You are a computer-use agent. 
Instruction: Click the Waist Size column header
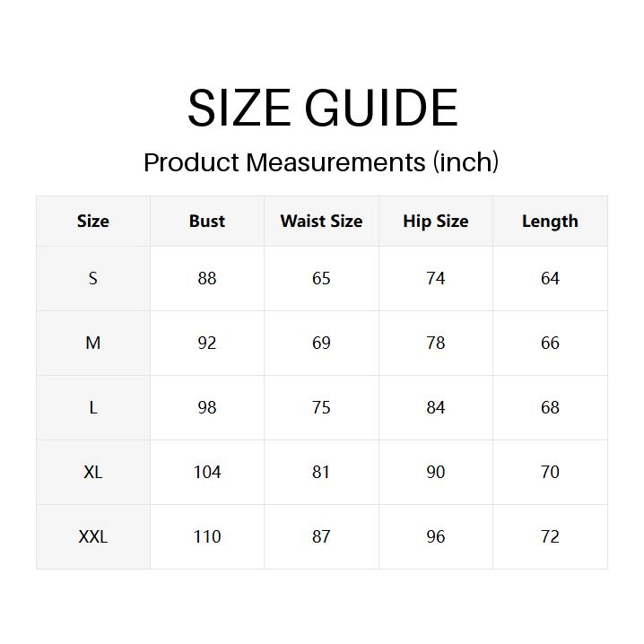coord(321,221)
